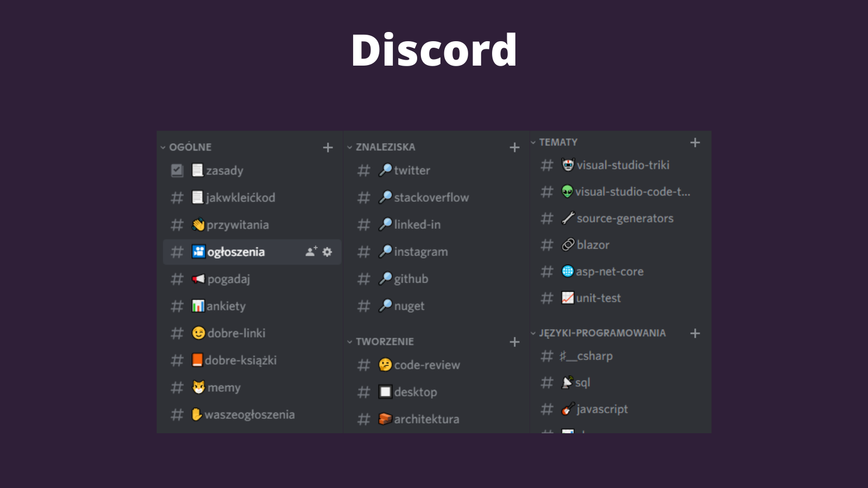The width and height of the screenshot is (868, 488).
Task: Click the hash icon beside memy
Action: [177, 388]
